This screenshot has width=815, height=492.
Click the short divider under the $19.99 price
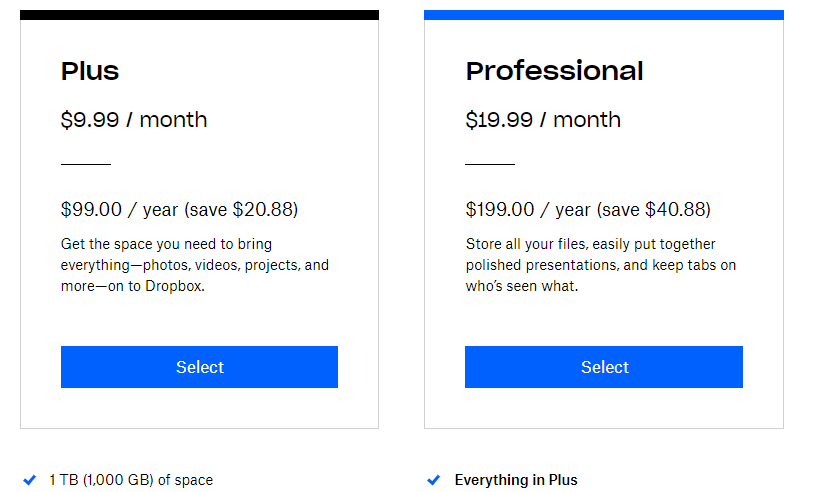(x=490, y=164)
